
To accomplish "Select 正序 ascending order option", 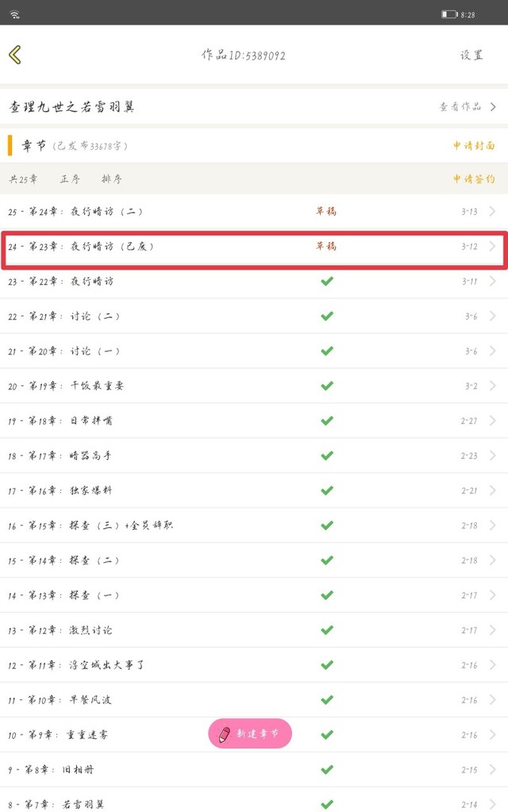I will [x=70, y=179].
